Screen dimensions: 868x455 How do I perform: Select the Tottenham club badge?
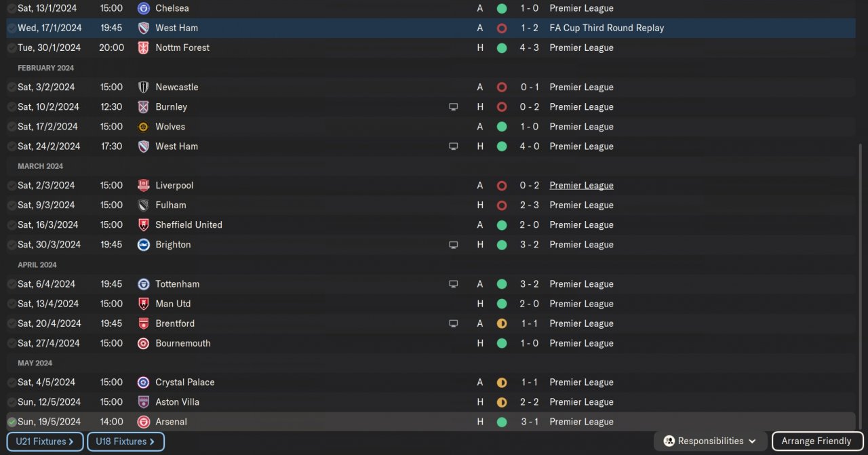pos(143,284)
